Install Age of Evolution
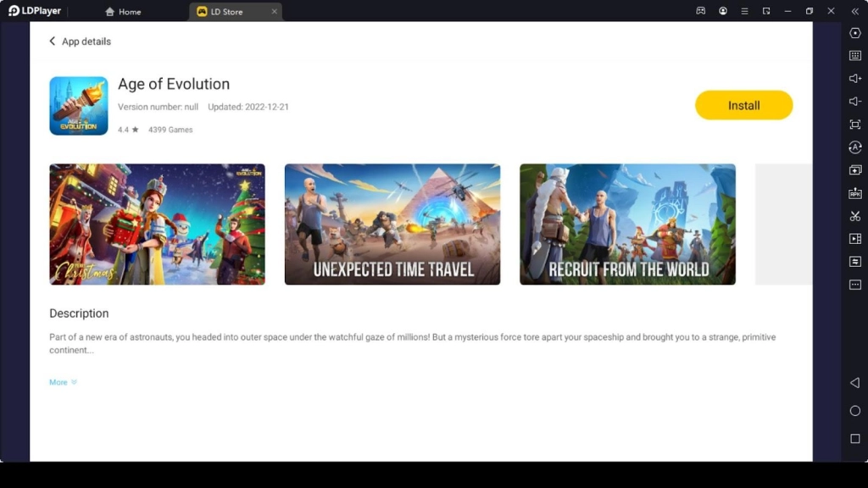Image resolution: width=868 pixels, height=488 pixels. click(743, 105)
